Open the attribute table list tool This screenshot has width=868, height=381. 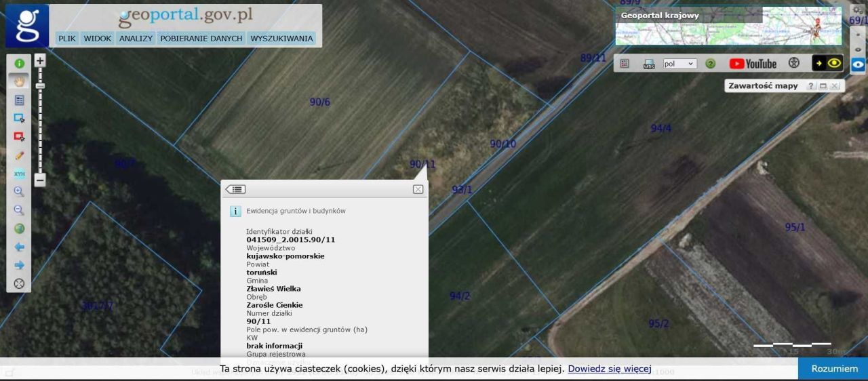(x=19, y=100)
